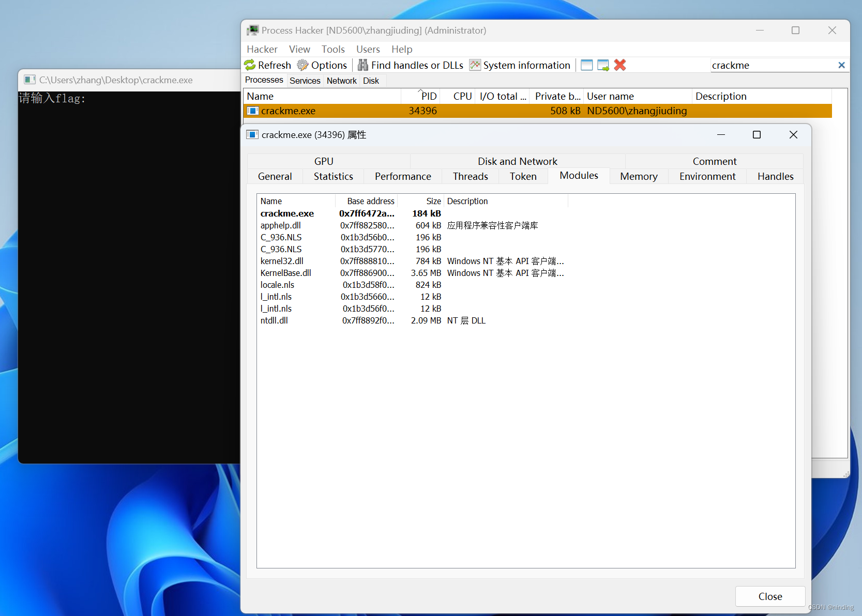Click the find window toolbar icon
Screen dimensions: 862x616
586,65
